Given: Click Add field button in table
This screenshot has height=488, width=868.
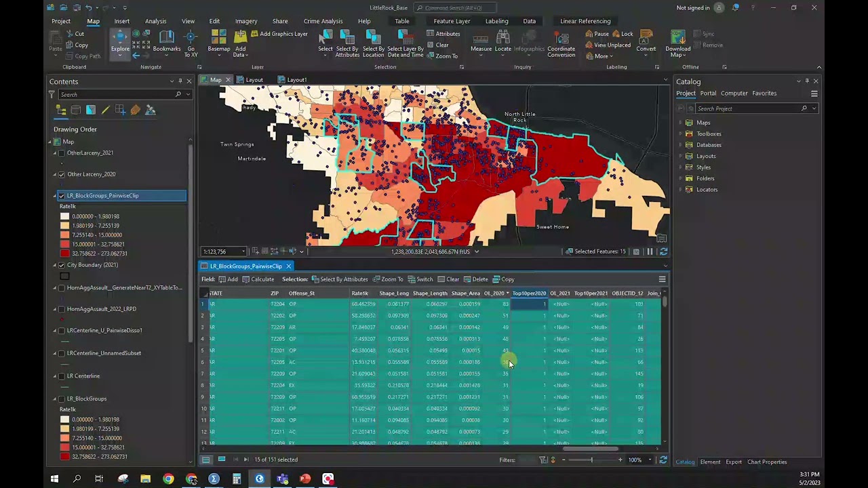Looking at the screenshot, I should pos(228,279).
